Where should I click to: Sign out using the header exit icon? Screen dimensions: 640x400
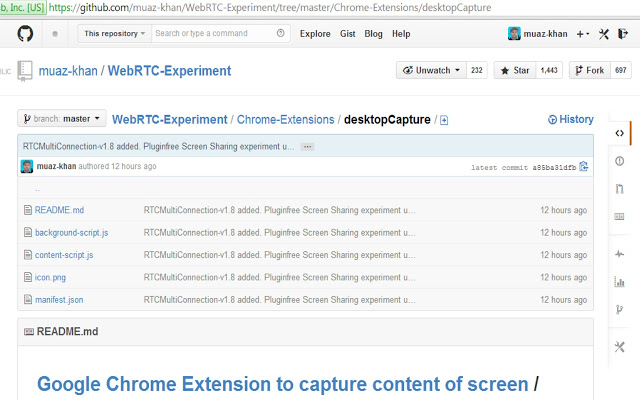coord(622,33)
